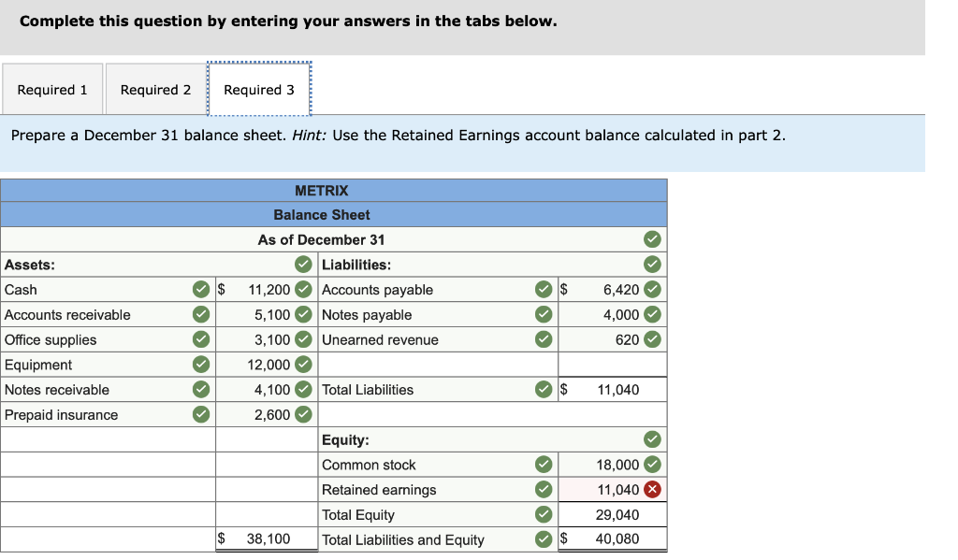Image resolution: width=958 pixels, height=560 pixels.
Task: Select the Required 3 tab
Action: (259, 89)
